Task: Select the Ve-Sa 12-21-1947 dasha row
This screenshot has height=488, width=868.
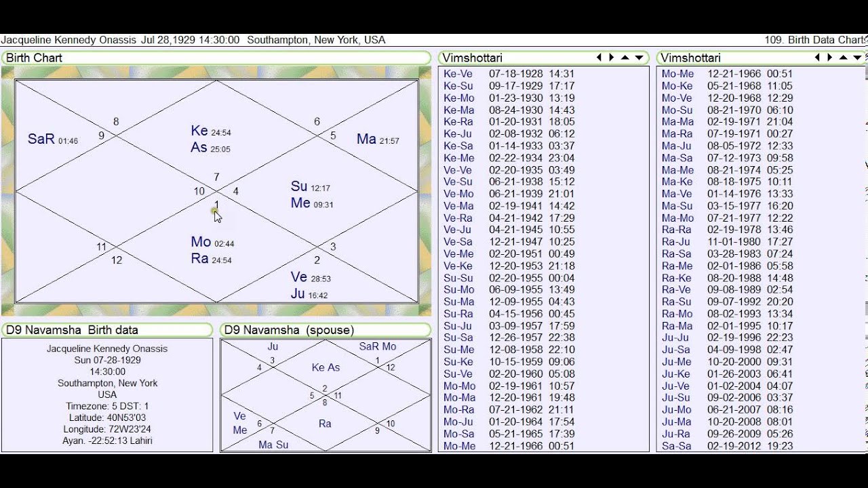Action: click(509, 242)
